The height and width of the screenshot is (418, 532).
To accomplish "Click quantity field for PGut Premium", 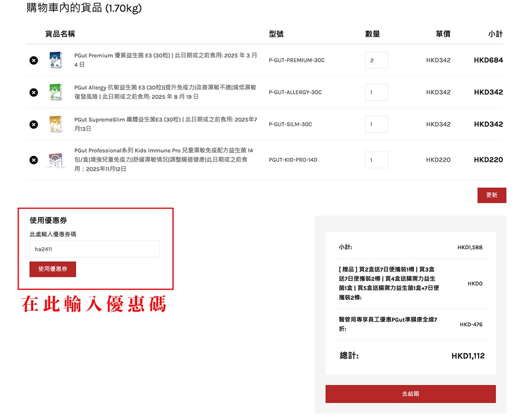I will (x=376, y=60).
